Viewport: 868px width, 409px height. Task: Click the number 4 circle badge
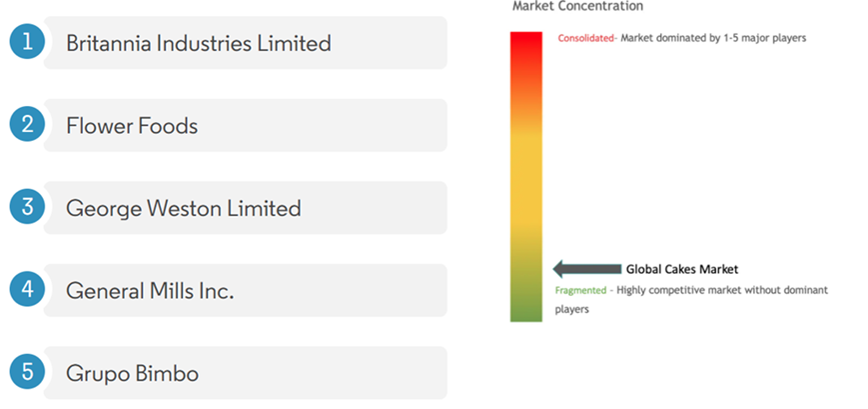point(27,289)
